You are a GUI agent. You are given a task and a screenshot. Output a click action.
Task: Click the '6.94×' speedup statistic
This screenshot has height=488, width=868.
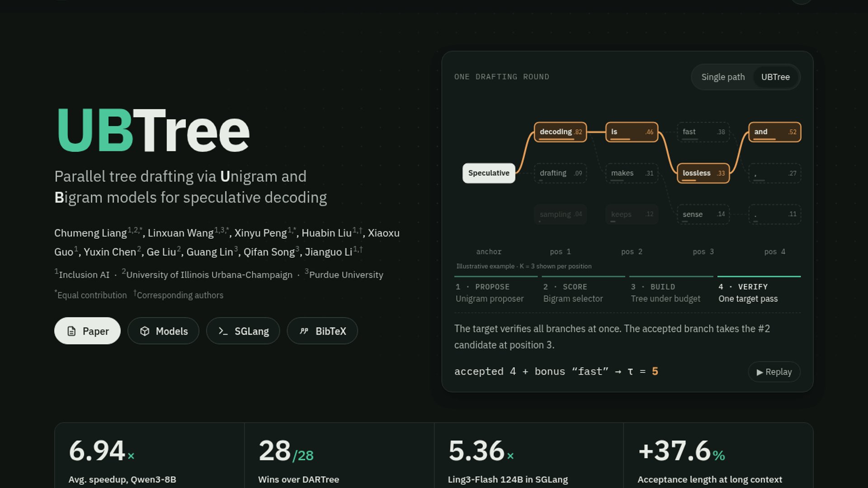[102, 451]
